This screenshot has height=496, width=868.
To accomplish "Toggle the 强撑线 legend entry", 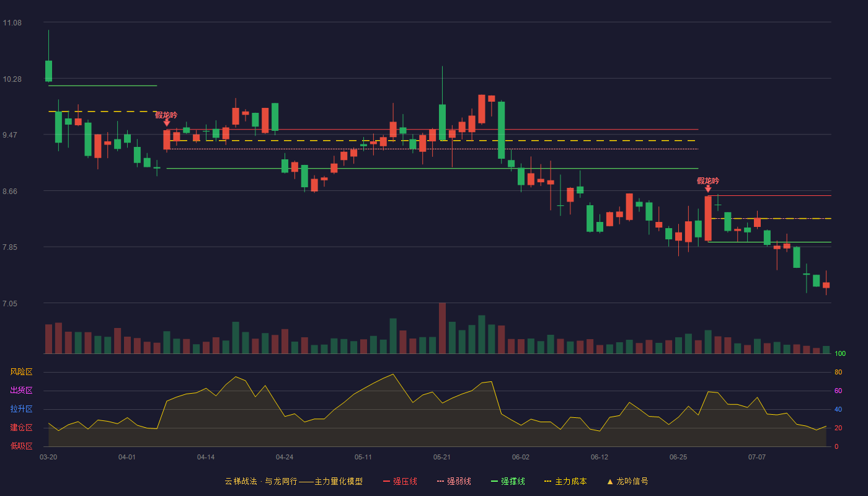I will (x=508, y=481).
